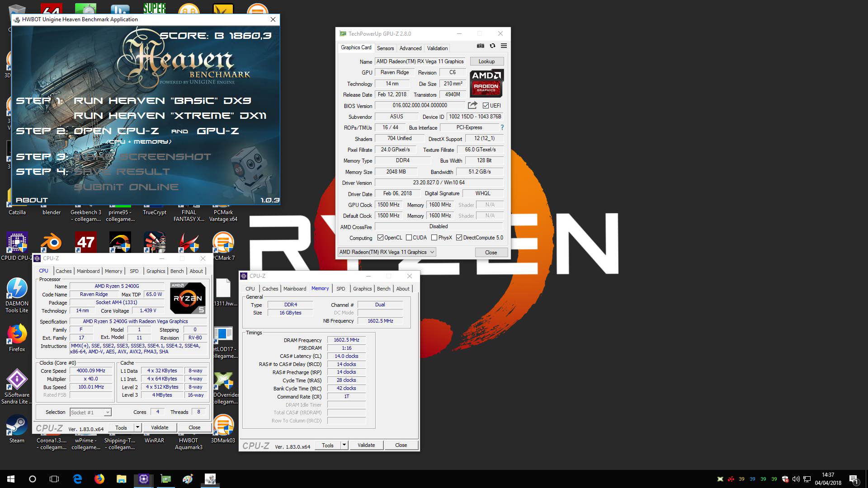This screenshot has width=868, height=488.
Task: Open Tools dropdown arrow in CPU-Z Memory window
Action: (x=344, y=445)
